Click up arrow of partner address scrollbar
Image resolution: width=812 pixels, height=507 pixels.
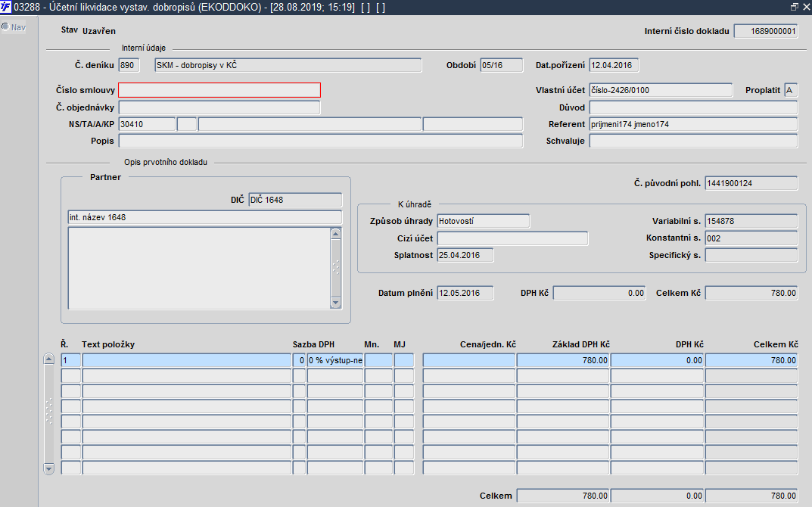pos(335,234)
